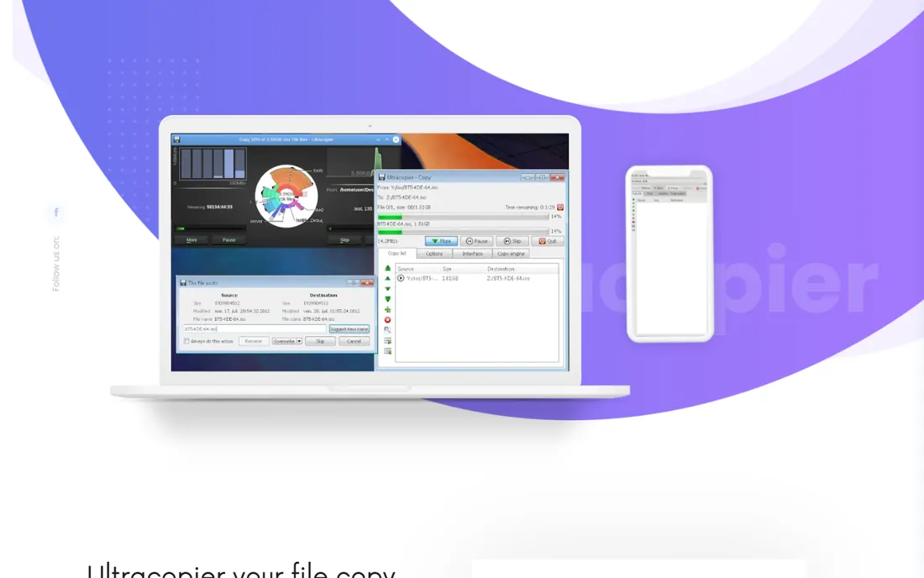Viewport: 924px width, 578px height.
Task: Click the green add item icon
Action: 388,310
